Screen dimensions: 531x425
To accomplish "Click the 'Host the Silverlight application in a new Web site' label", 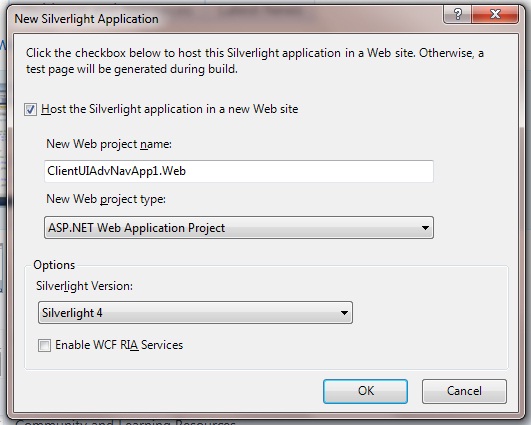I will [169, 109].
